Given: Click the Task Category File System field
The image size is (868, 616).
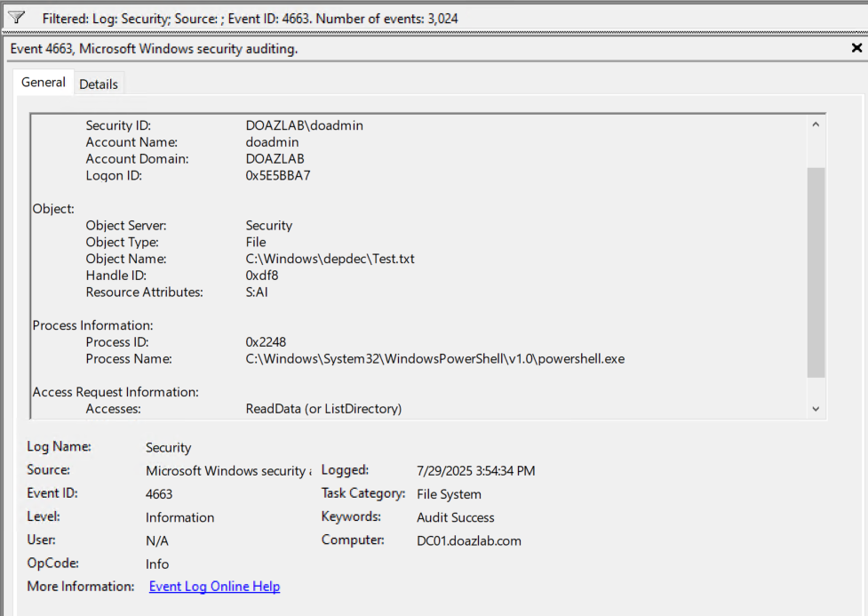Looking at the screenshot, I should point(449,494).
